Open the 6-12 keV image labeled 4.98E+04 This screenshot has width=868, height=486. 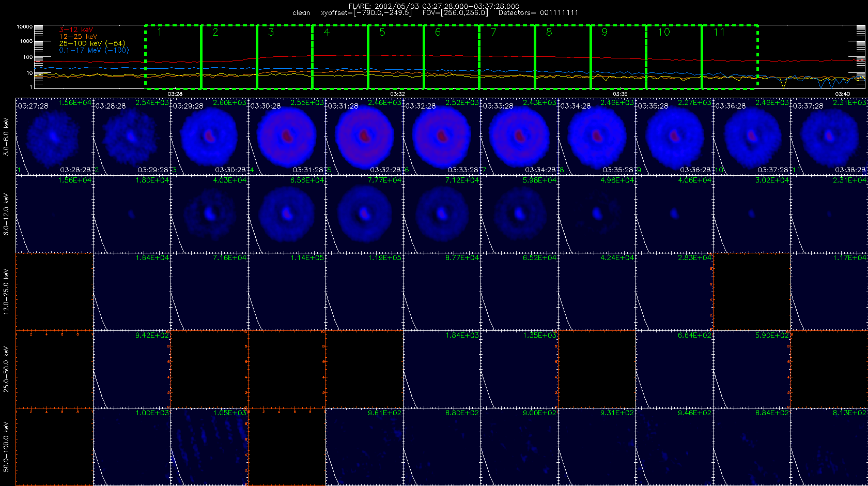pos(597,214)
